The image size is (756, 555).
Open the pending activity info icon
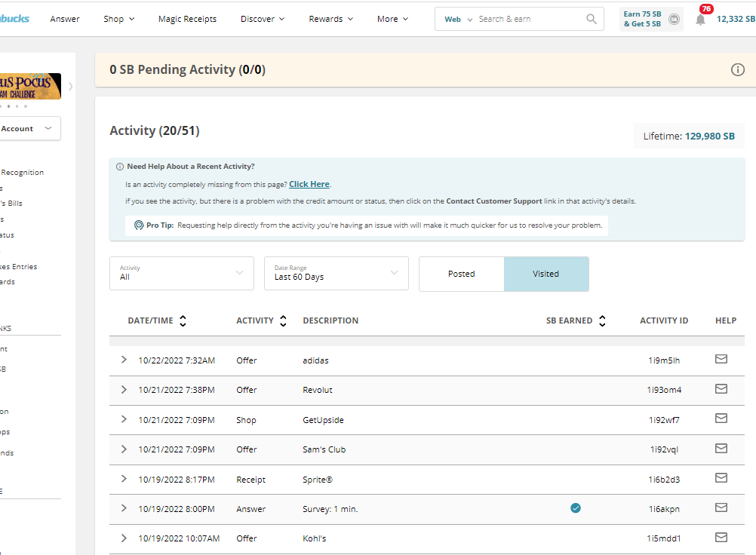(737, 70)
